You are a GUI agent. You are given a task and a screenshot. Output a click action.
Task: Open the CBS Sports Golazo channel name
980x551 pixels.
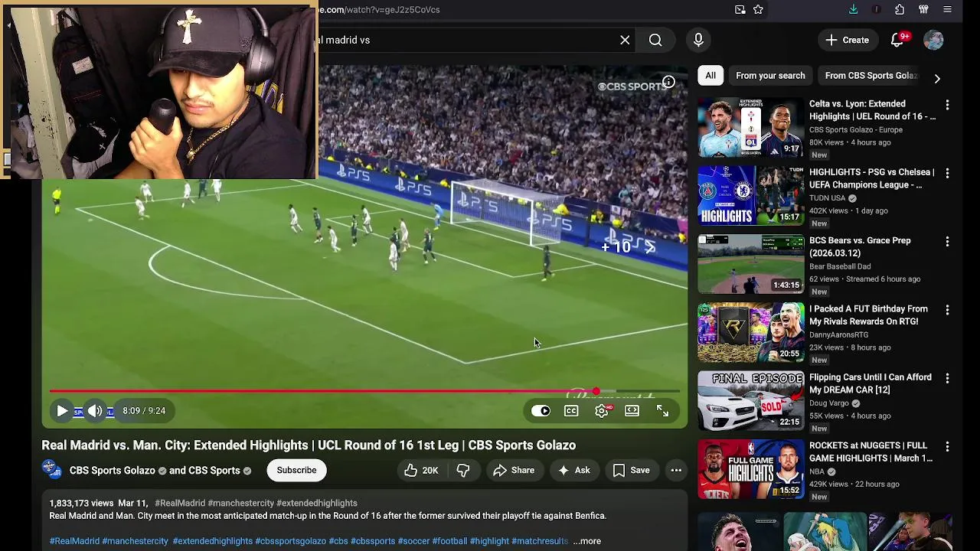112,471
